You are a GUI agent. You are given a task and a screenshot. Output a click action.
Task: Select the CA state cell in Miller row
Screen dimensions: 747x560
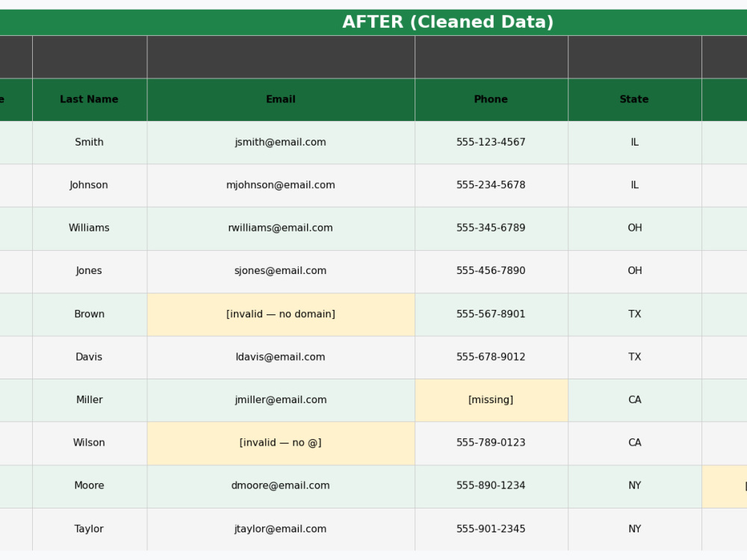point(634,400)
